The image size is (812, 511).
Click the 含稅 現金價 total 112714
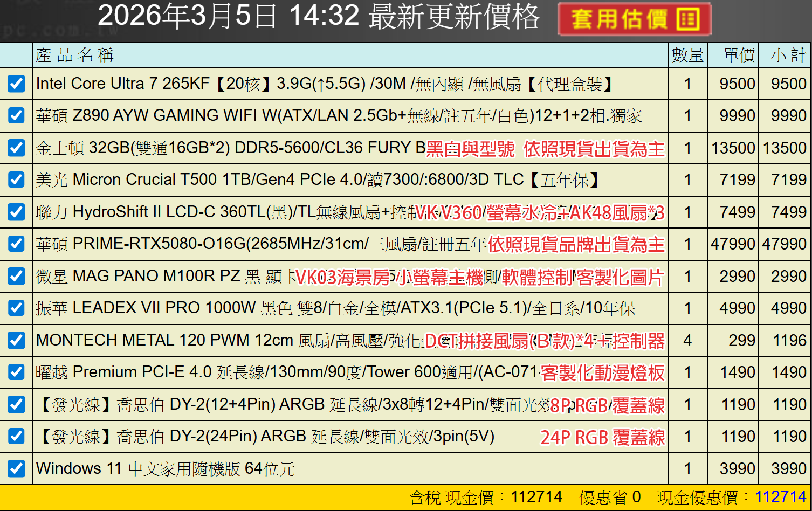(x=486, y=497)
